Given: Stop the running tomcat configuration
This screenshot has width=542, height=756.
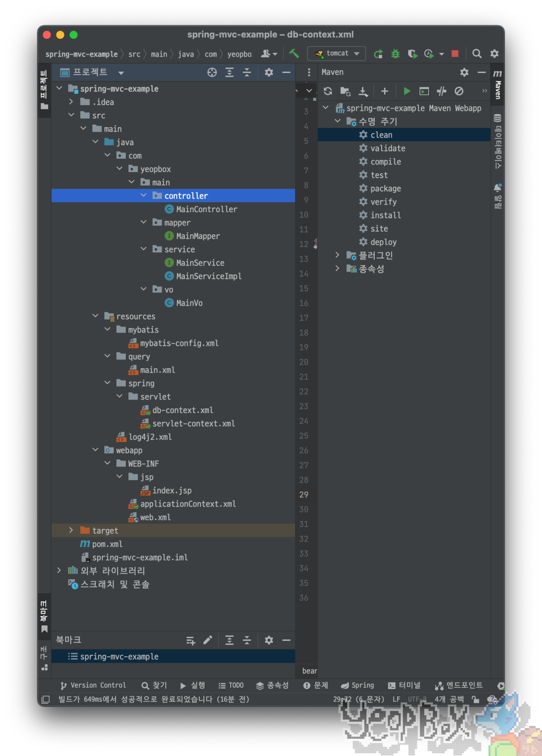Looking at the screenshot, I should [455, 54].
